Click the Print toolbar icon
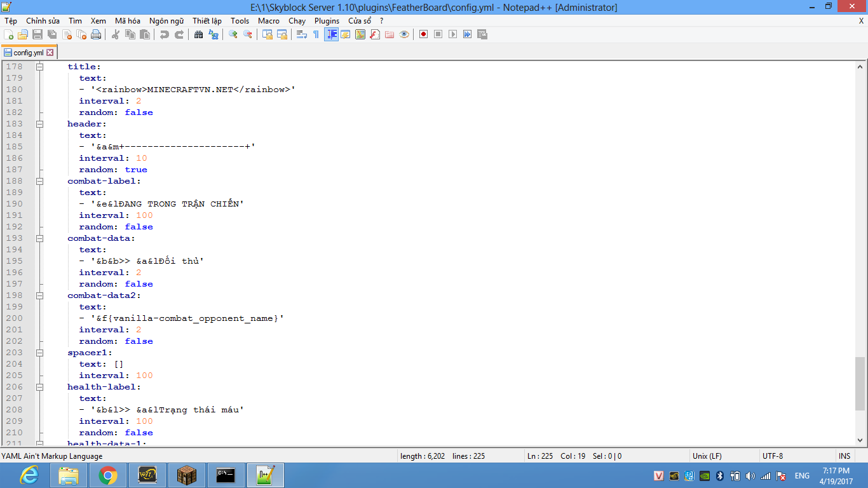The width and height of the screenshot is (868, 488). coord(96,34)
